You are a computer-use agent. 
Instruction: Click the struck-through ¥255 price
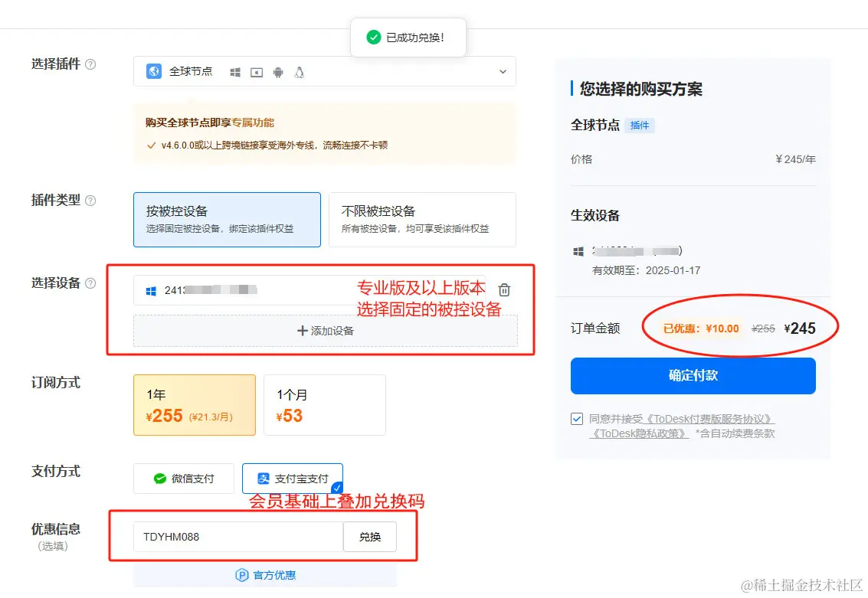(763, 328)
